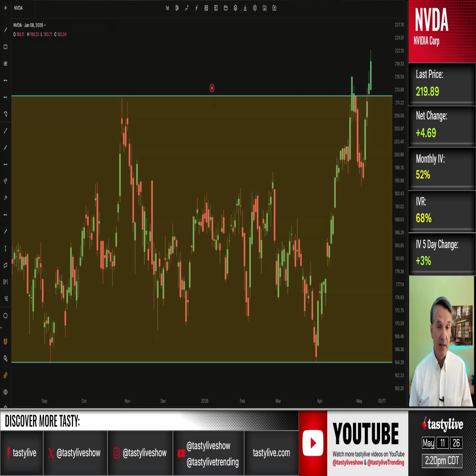Click the IV 5 Day Change +3% value
The width and height of the screenshot is (476, 476).
(423, 261)
